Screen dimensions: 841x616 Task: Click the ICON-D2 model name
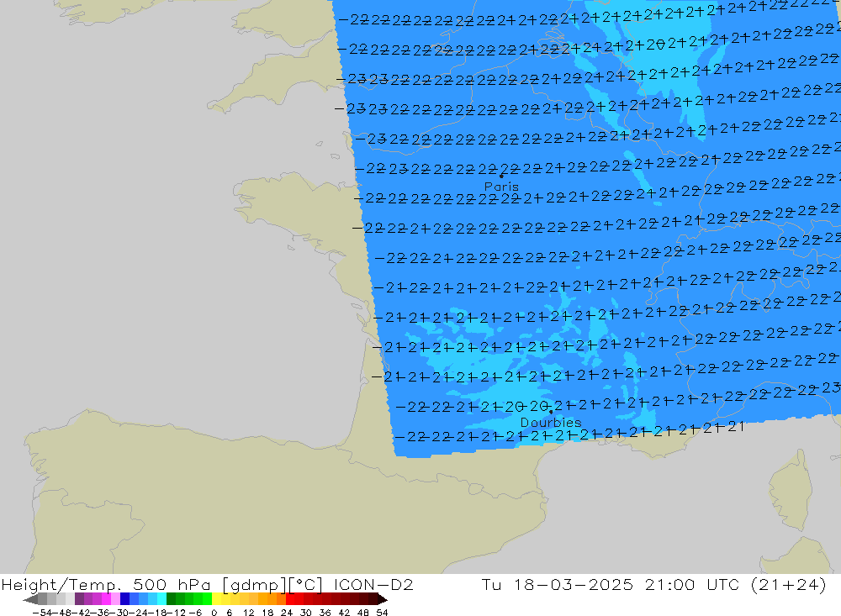[373, 584]
